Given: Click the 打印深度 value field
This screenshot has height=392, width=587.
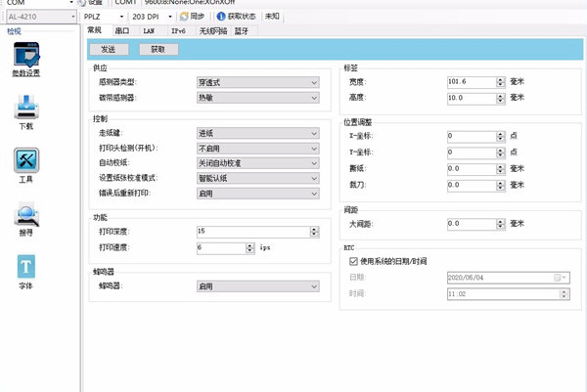Looking at the screenshot, I should (x=253, y=232).
